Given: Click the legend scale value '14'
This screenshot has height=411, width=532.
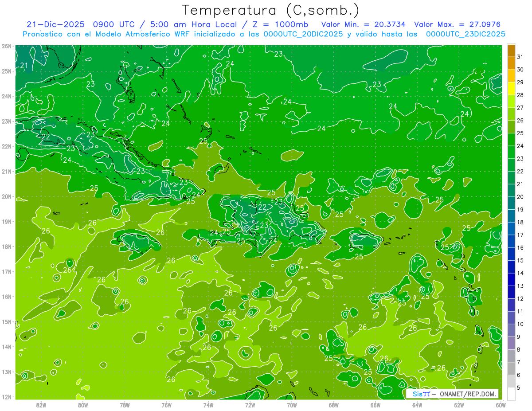Looking at the screenshot, I should point(520,273).
